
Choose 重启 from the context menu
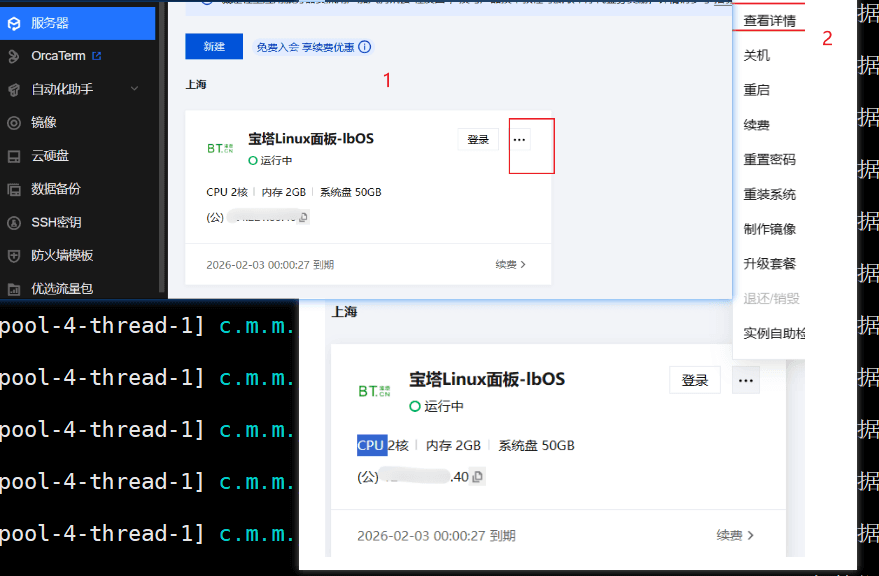point(756,90)
